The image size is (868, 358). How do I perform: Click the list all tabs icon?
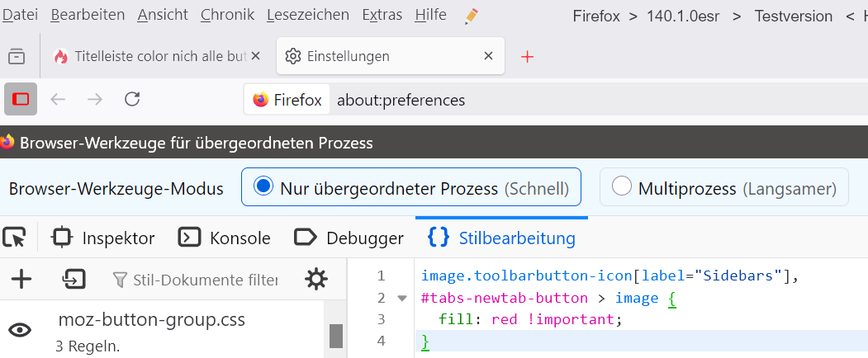click(16, 56)
